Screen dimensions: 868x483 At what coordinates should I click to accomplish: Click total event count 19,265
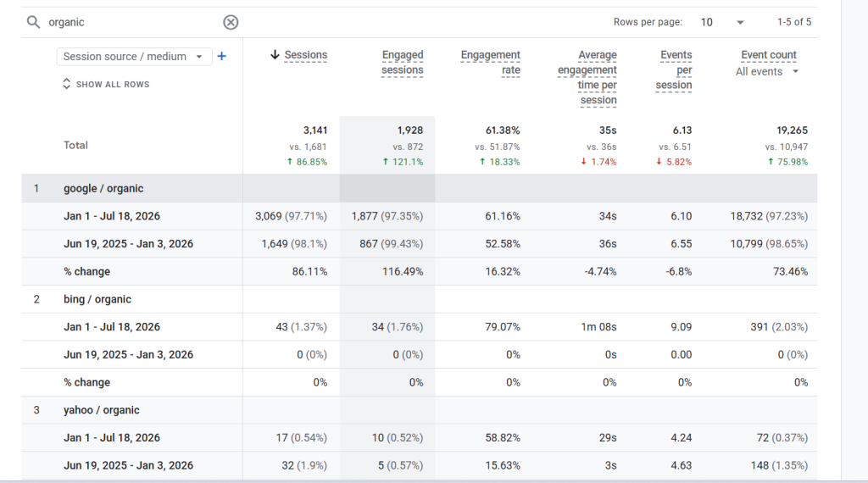click(x=793, y=130)
